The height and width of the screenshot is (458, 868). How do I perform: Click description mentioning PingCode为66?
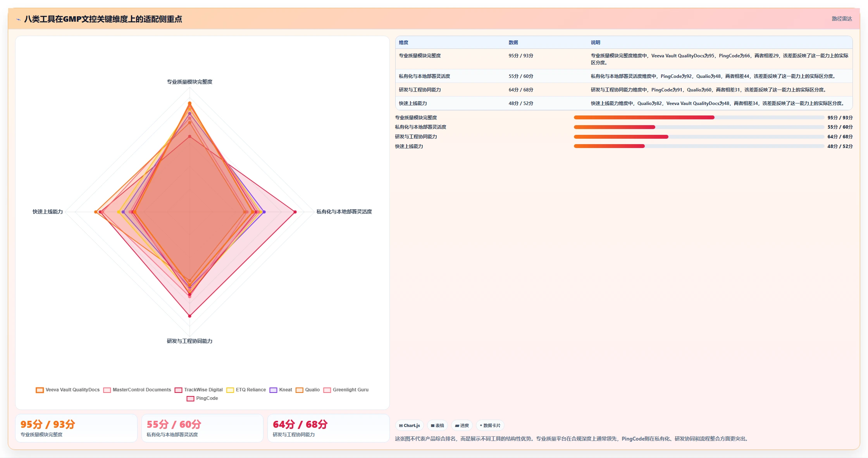[720, 59]
